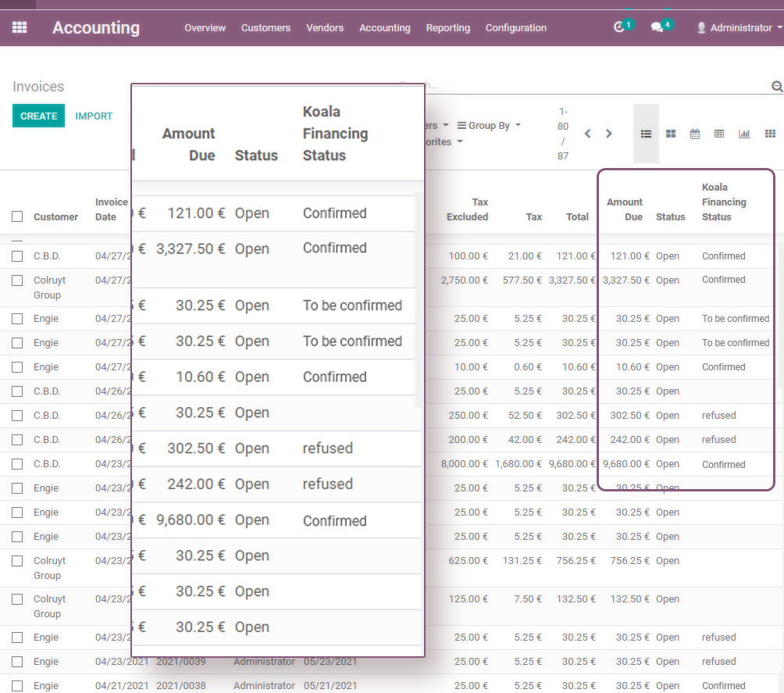Viewport: 784px width, 693px height.
Task: Sort by the Customer column header
Action: pyautogui.click(x=56, y=216)
